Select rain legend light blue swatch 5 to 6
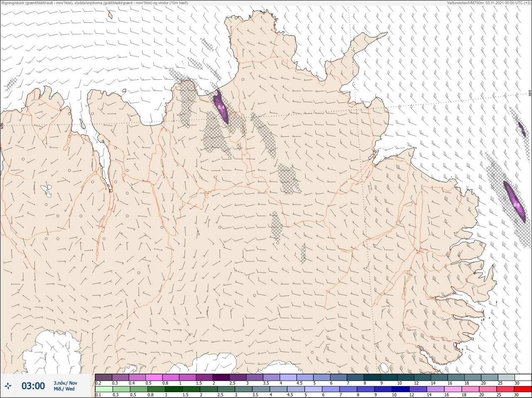The width and height of the screenshot is (532, 398). pyautogui.click(x=313, y=389)
